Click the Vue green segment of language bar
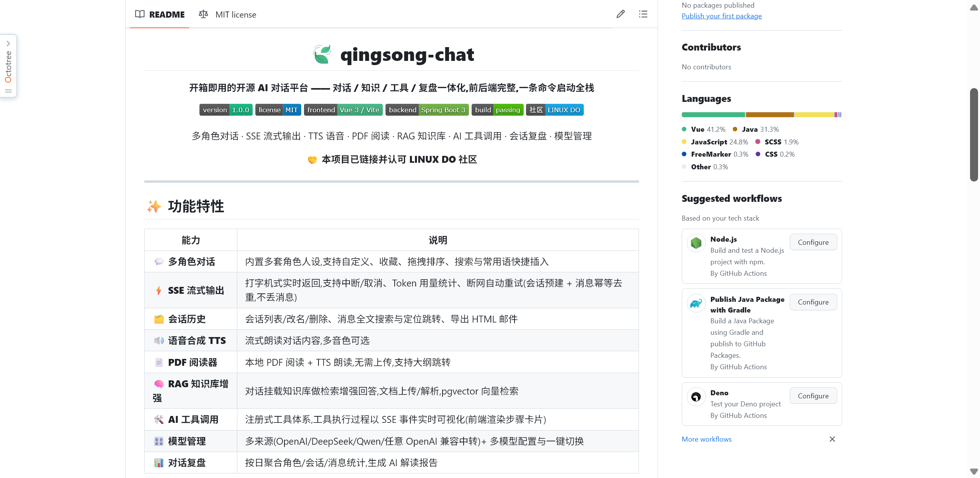Viewport: 980px width, 478px height. coord(713,115)
